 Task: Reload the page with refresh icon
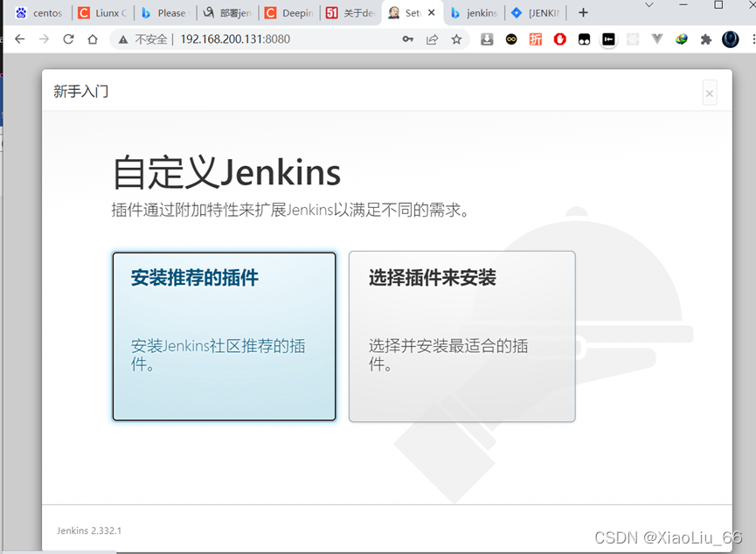click(x=68, y=39)
